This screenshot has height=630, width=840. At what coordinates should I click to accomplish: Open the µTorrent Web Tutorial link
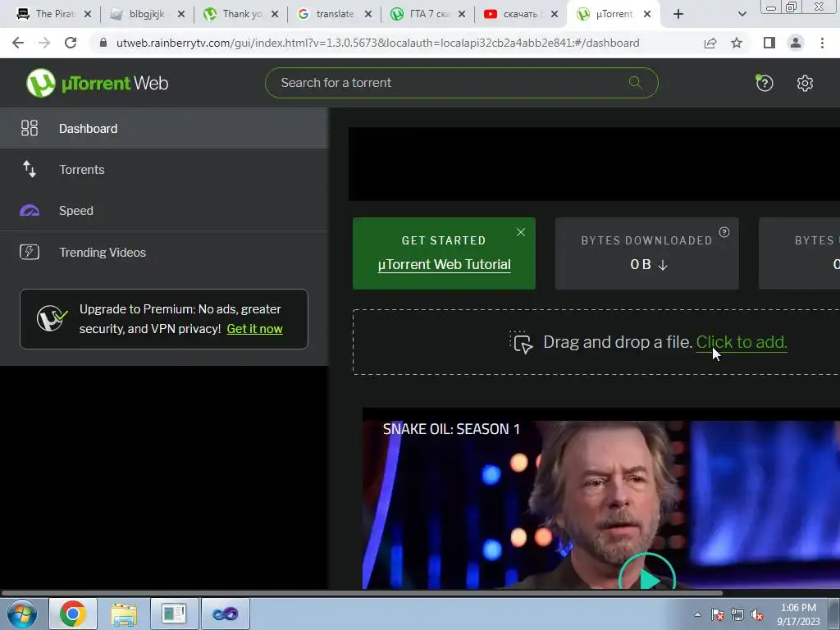(444, 265)
